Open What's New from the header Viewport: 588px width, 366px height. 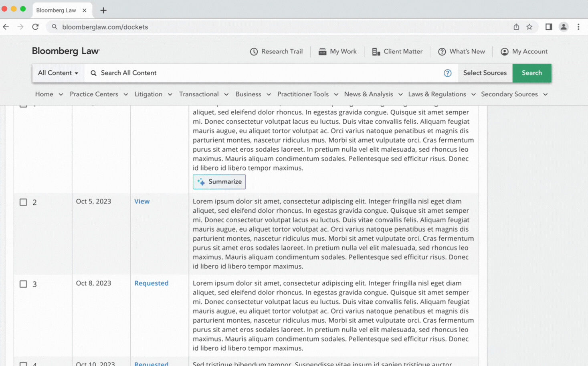pos(461,51)
